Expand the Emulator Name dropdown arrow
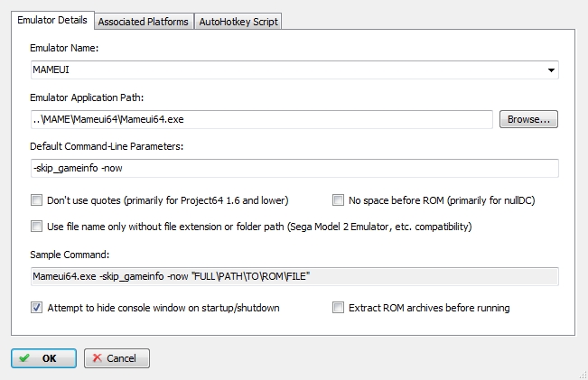The image size is (588, 380). click(551, 70)
